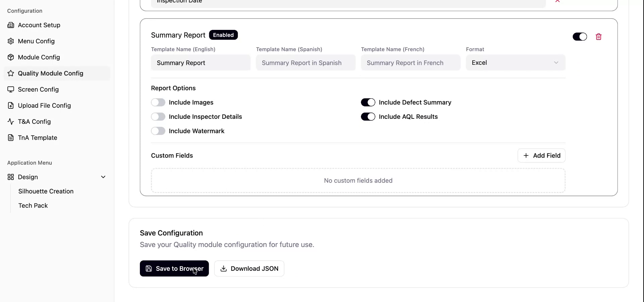Open Quality Module Config page
This screenshot has height=302, width=644.
click(x=50, y=73)
